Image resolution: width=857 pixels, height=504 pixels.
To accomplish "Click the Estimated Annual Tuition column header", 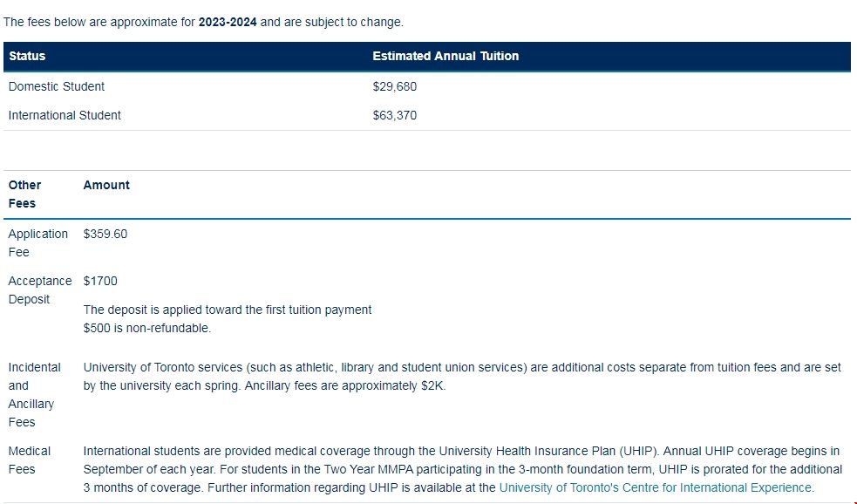I will (x=446, y=56).
